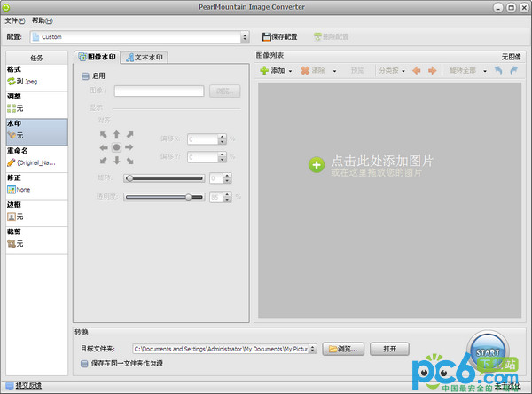Select center alignment dot
This screenshot has height=394, width=532.
(x=116, y=147)
